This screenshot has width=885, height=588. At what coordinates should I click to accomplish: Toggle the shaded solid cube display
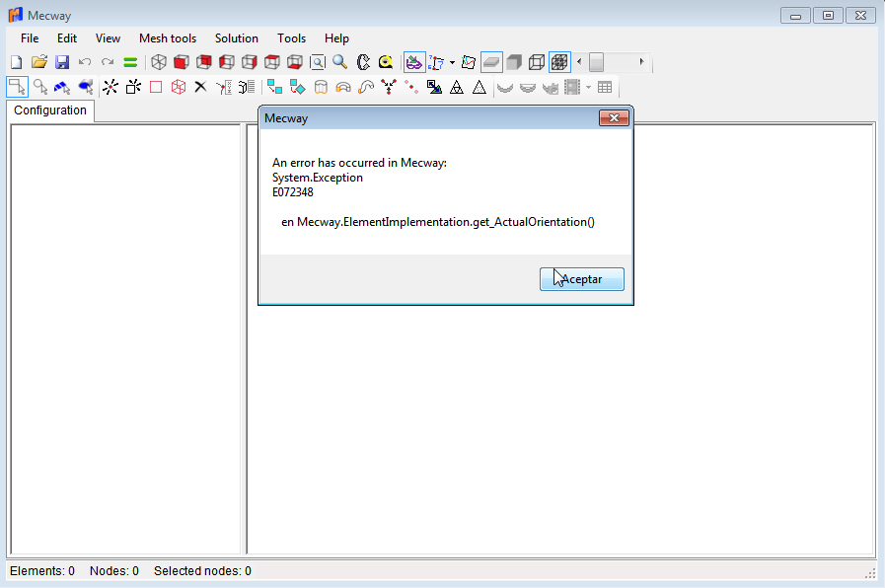point(514,62)
